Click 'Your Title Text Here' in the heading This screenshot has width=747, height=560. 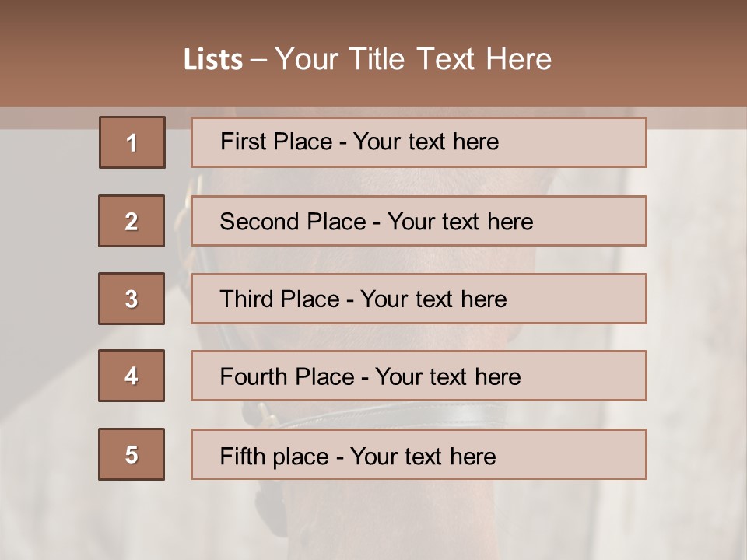[x=413, y=59]
